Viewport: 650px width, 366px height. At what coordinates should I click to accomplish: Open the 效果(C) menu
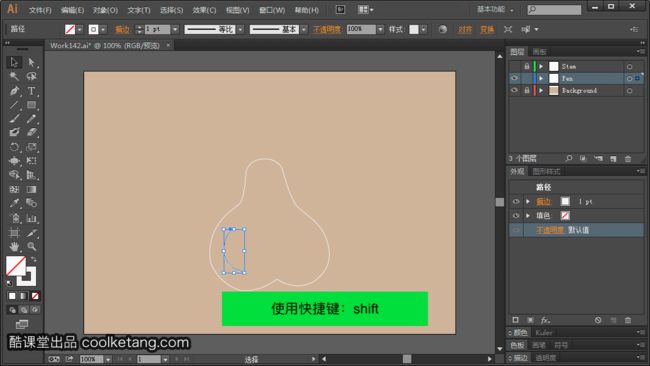[x=204, y=10]
